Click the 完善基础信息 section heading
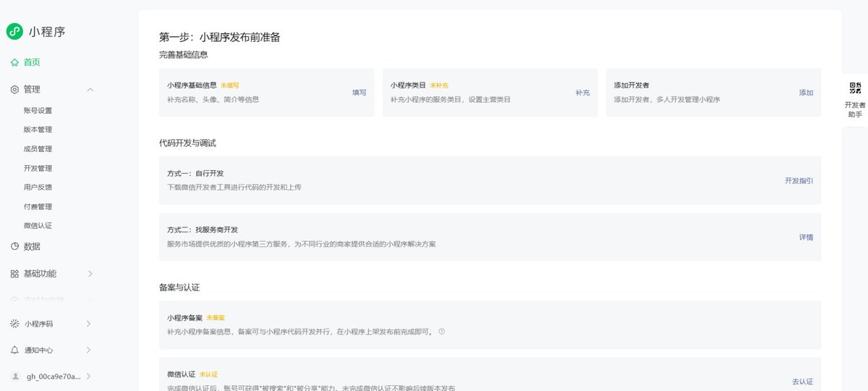This screenshot has width=868, height=391. [x=184, y=54]
